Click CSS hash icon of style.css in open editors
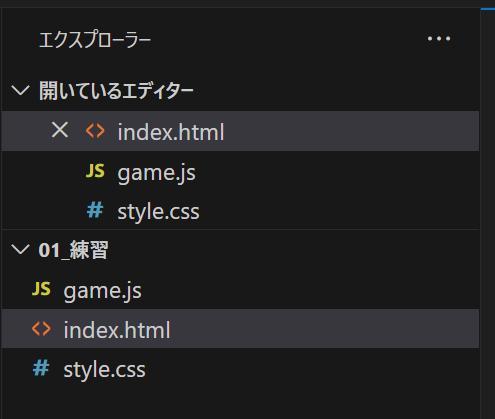 tap(95, 211)
